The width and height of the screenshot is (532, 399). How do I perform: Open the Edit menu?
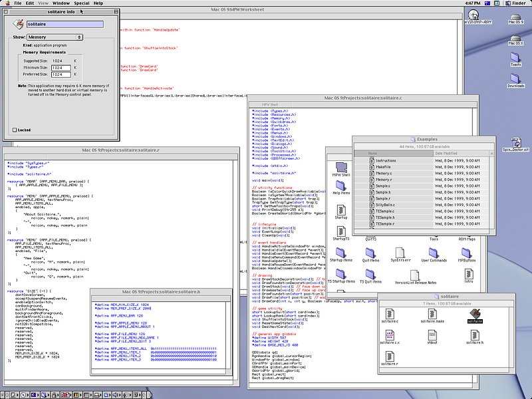click(x=30, y=3)
